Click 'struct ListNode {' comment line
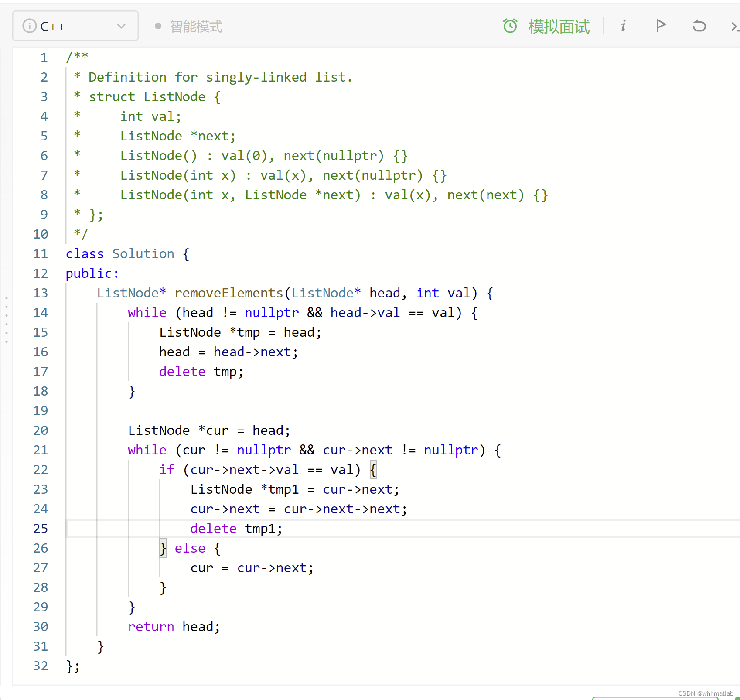 155,97
